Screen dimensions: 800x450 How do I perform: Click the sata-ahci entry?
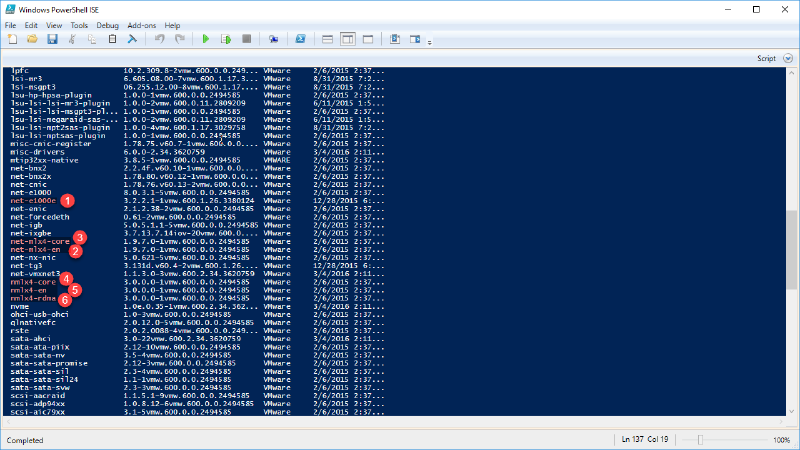coord(31,339)
